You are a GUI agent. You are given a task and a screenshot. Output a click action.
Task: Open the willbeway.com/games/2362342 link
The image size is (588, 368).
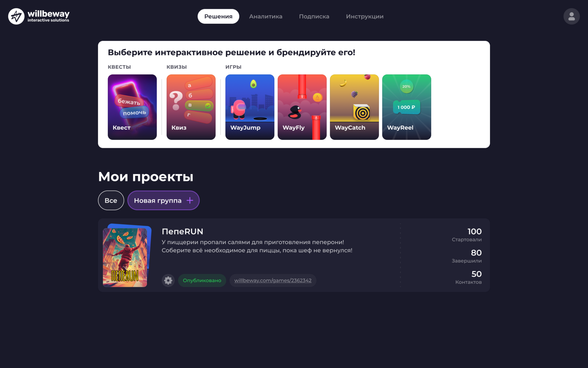pos(273,280)
